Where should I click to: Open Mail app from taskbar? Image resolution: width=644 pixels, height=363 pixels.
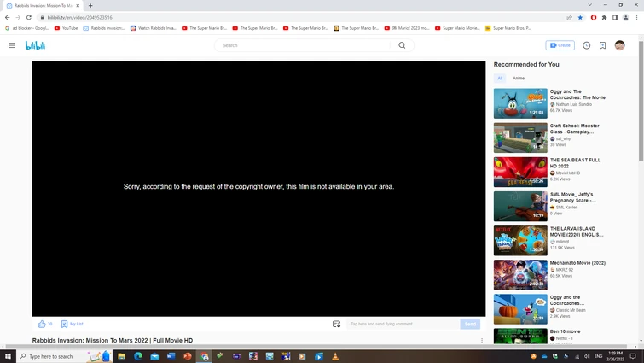[154, 356]
